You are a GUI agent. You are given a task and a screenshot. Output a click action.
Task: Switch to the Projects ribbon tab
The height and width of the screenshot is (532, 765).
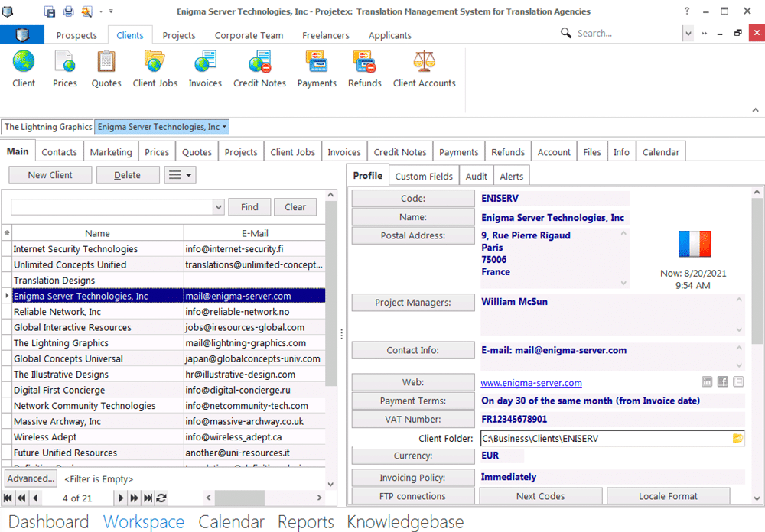pos(179,35)
